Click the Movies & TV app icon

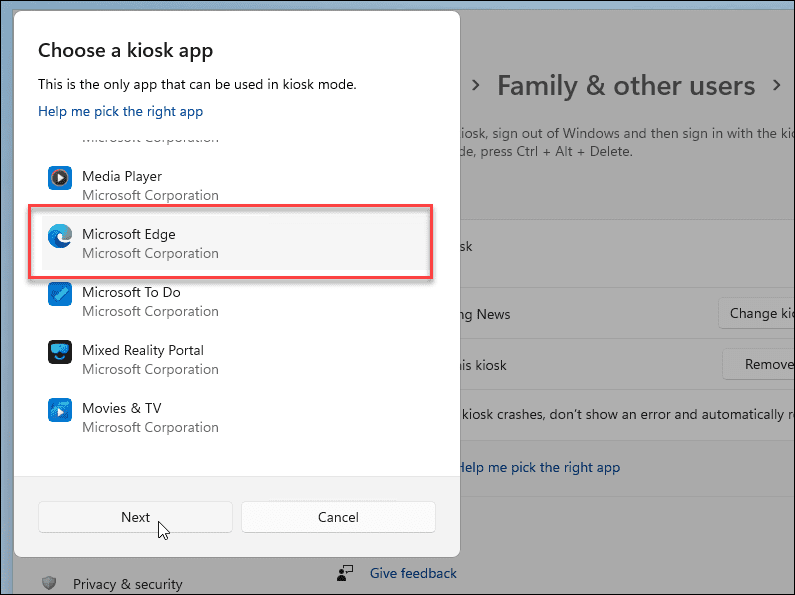click(x=60, y=410)
